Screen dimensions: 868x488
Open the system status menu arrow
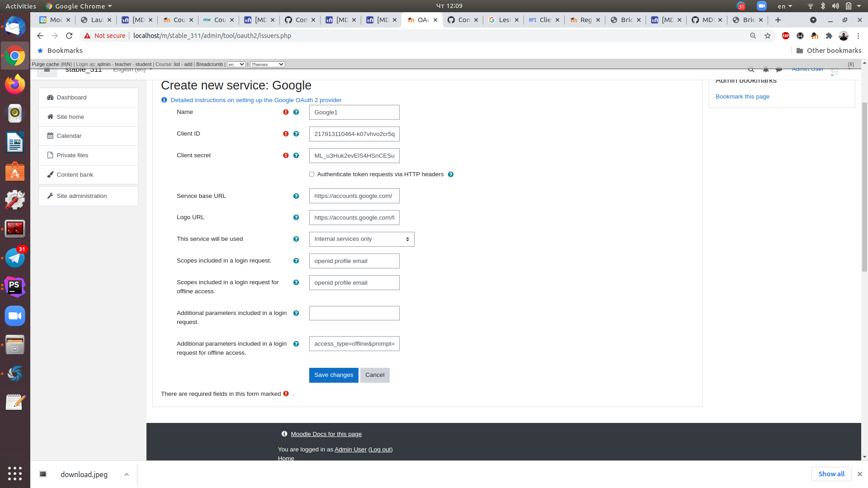(859, 6)
